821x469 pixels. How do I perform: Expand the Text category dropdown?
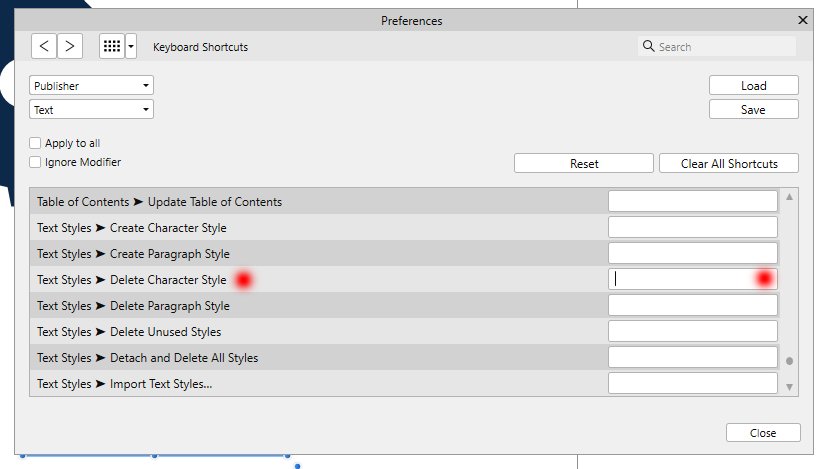91,109
